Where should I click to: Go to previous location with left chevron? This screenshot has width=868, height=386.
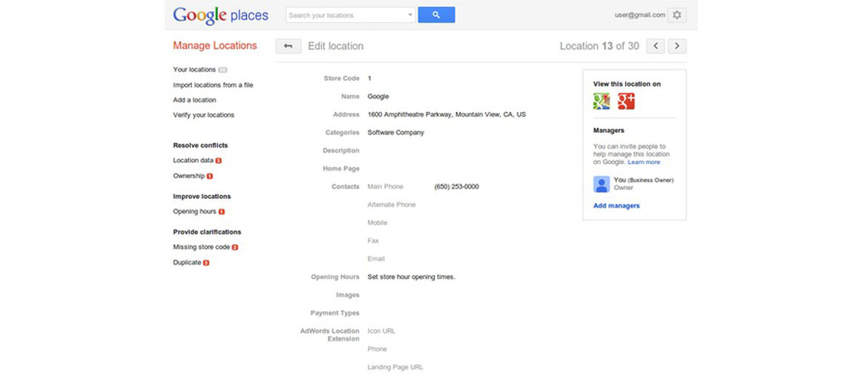coord(655,47)
